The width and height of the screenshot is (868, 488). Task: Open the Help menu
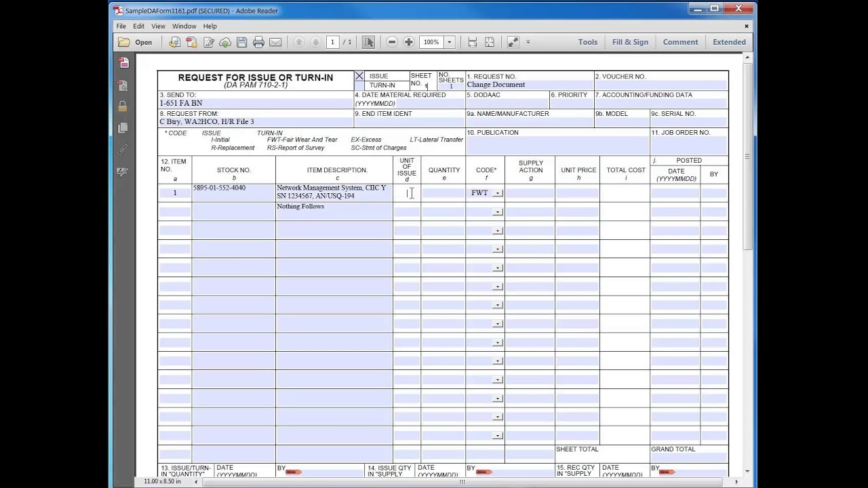[210, 26]
